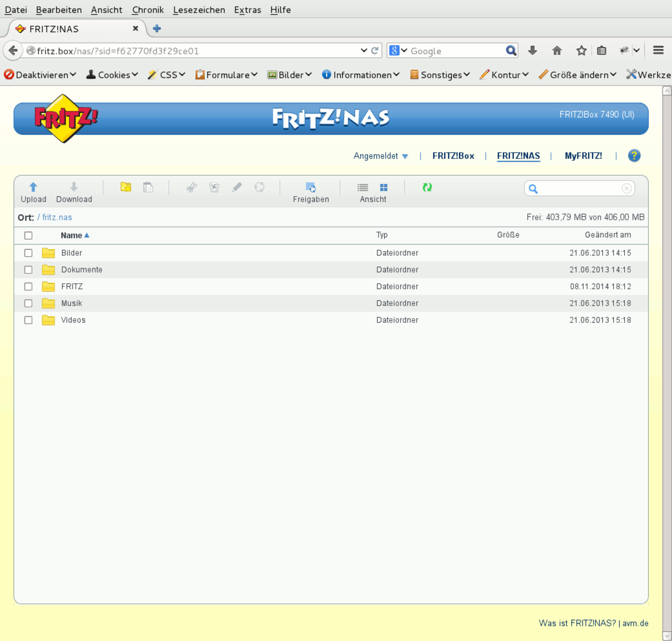
Task: Sort by the Name column header
Action: tap(75, 235)
